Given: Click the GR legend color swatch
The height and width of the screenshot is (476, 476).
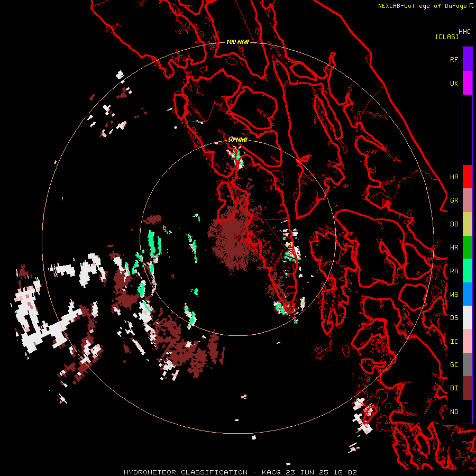Looking at the screenshot, I should (x=467, y=200).
